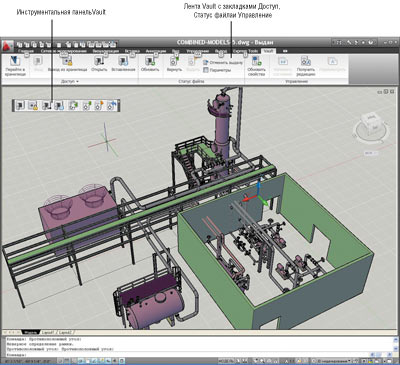Image resolution: width=400 pixels, height=365 pixels.
Task: Select the 'Vault' ribbon tab
Action: tap(268, 51)
